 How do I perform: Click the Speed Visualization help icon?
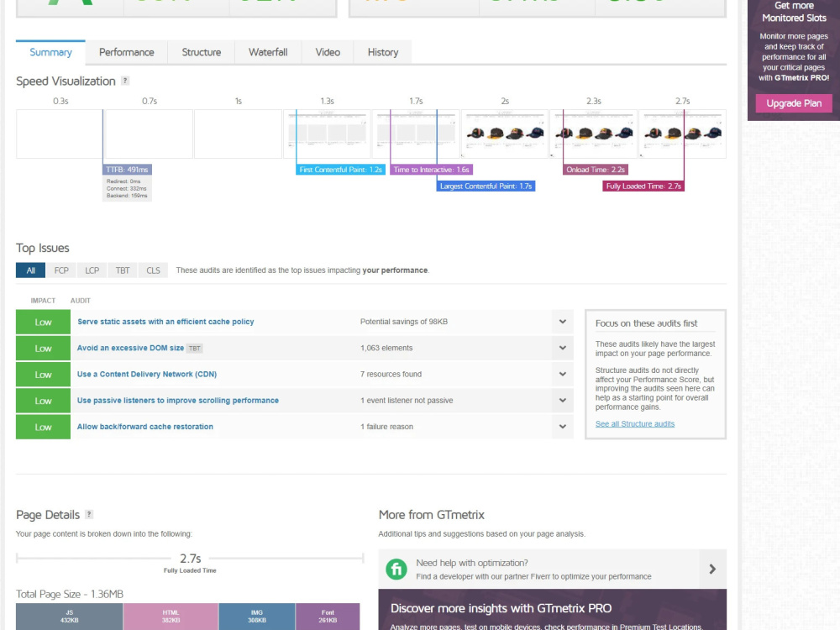tap(125, 81)
